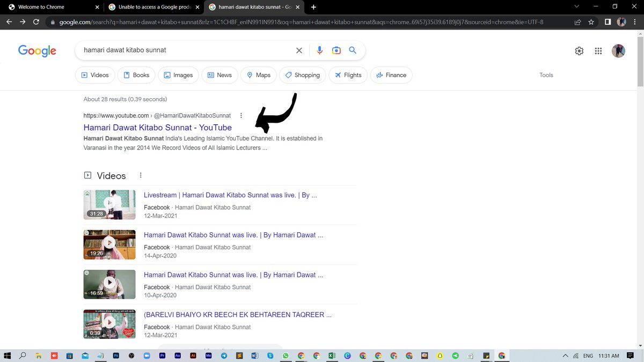Play the 31:28 video thumbnail
Image resolution: width=644 pixels, height=362 pixels.
pos(109,205)
